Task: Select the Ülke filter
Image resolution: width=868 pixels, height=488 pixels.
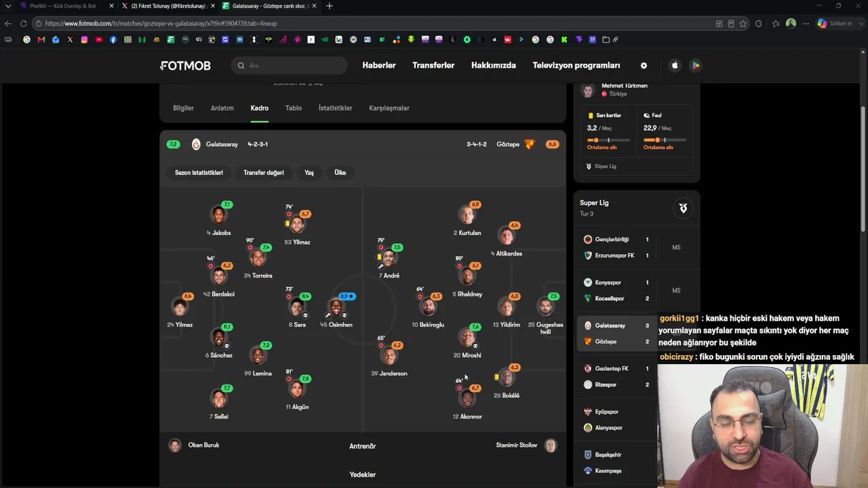Action: (x=340, y=173)
